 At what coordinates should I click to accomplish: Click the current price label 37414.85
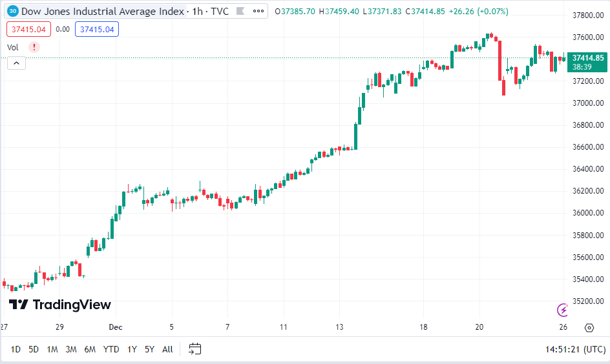click(587, 62)
